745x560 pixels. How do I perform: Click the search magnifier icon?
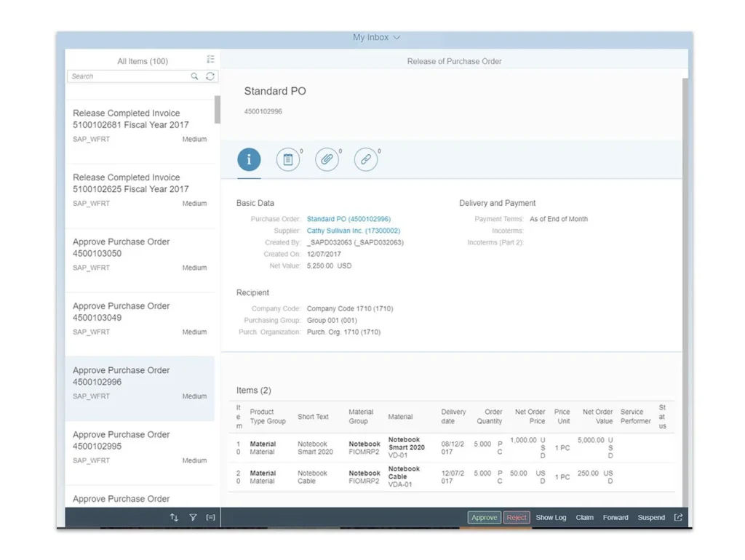point(194,76)
